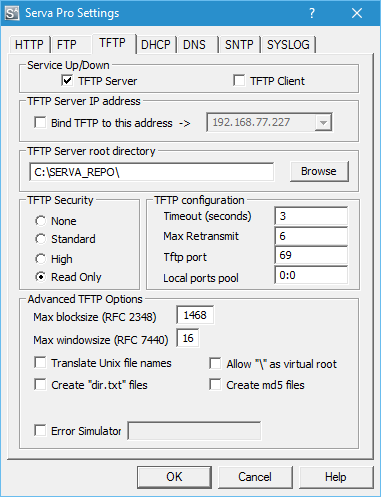381x497 pixels.
Task: Click the TFTP root directory field
Action: point(152,172)
